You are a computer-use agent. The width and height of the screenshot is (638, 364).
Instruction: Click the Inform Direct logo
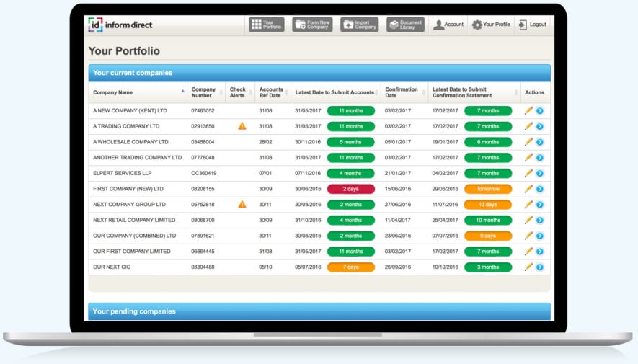pos(120,25)
